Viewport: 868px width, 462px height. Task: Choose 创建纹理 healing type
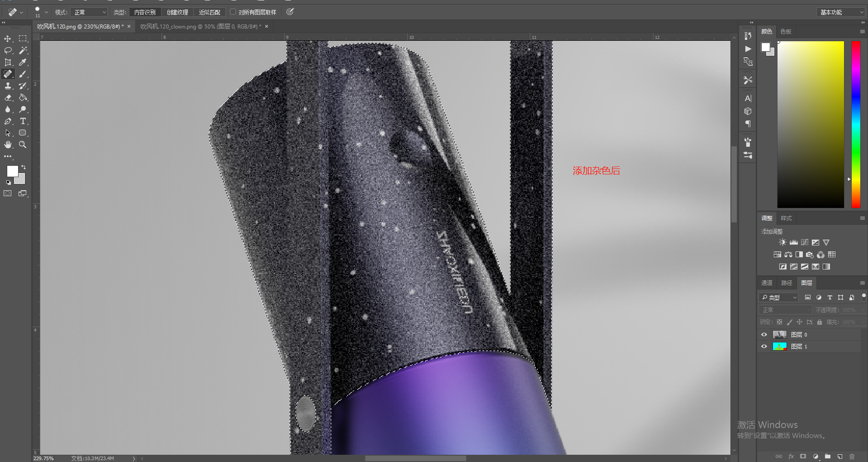point(177,12)
